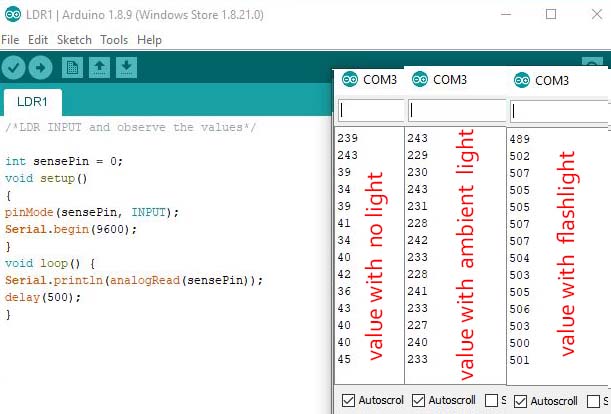Viewport: 611px width, 414px height.
Task: Click the value 501 in the flashlight monitor
Action: coord(519,360)
